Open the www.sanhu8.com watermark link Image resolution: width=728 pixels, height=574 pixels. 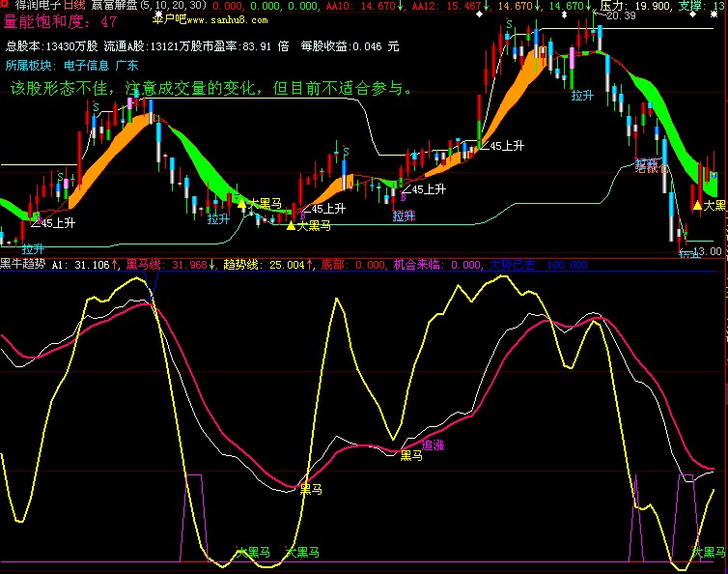tap(228, 20)
